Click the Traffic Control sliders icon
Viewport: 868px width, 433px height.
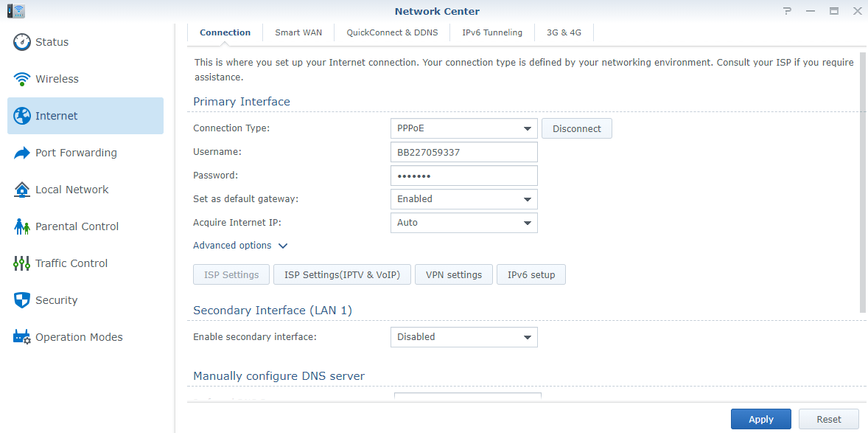point(23,263)
